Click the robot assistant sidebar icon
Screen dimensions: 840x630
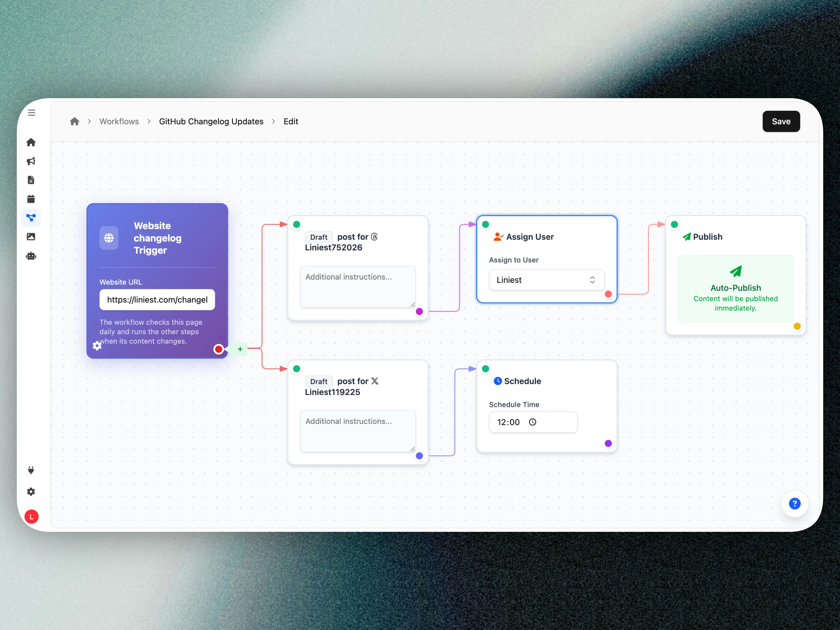coord(31,256)
